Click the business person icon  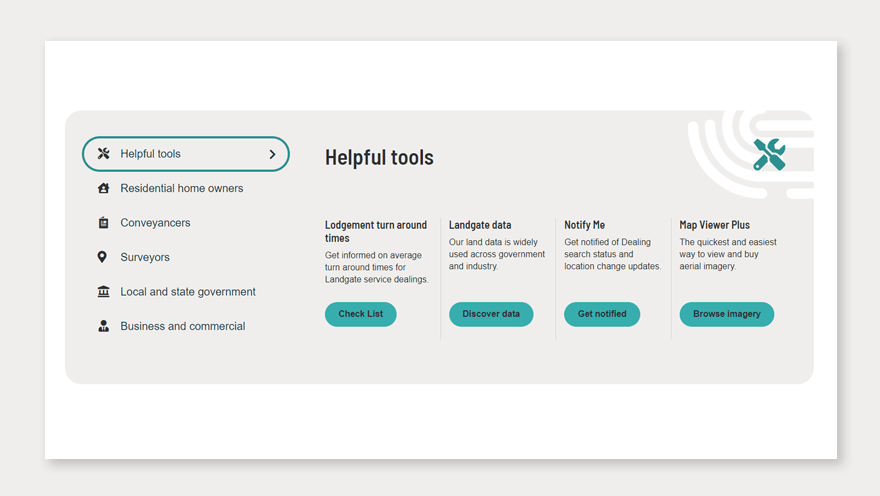tap(103, 326)
